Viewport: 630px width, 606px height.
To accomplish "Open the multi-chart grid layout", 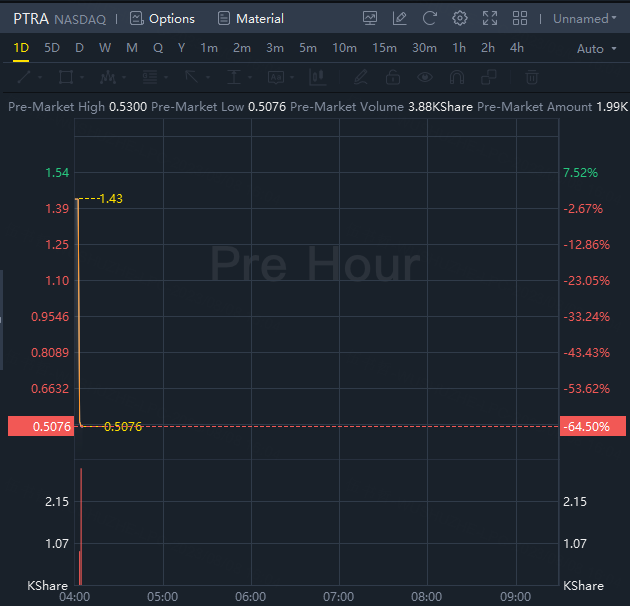I will click(x=520, y=18).
